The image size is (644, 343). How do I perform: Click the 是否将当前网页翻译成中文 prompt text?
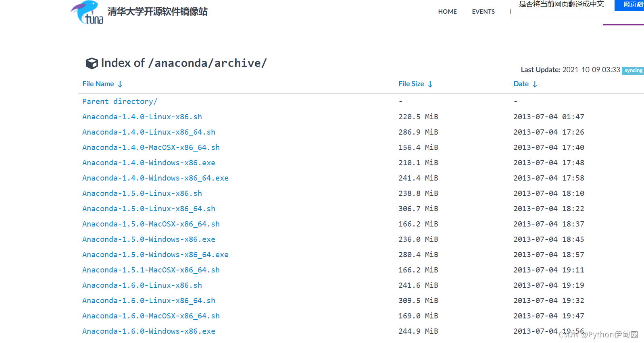pos(561,4)
